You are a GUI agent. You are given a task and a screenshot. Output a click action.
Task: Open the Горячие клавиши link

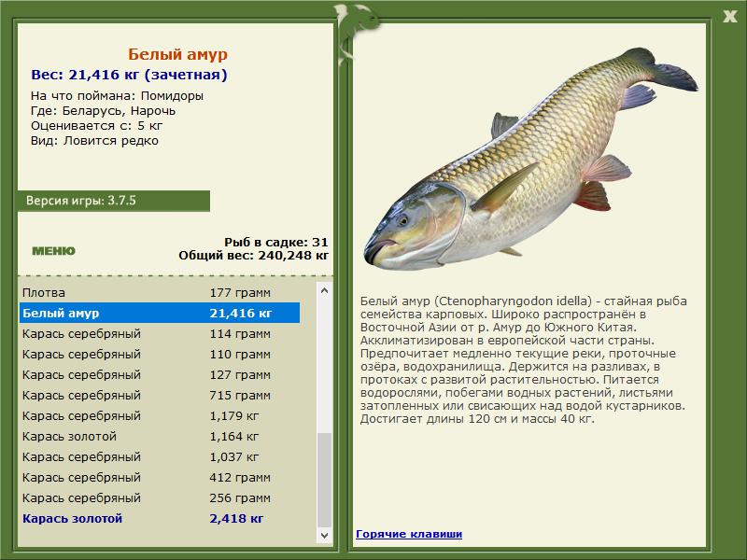[409, 534]
